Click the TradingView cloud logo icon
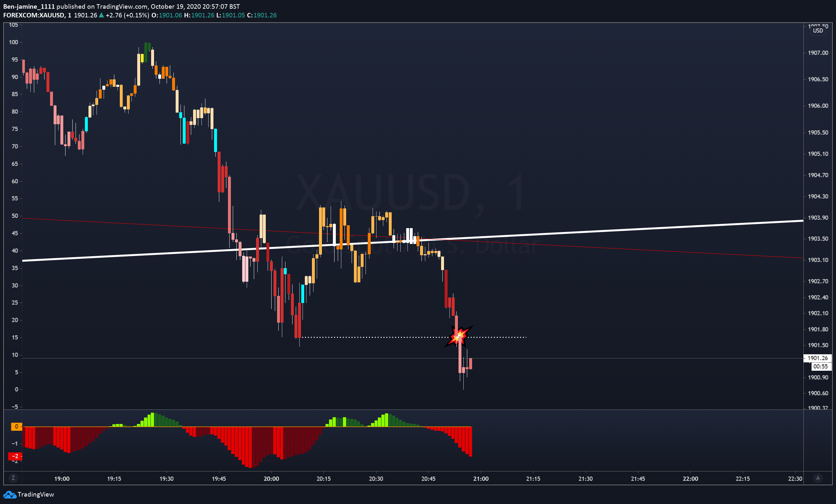Viewport: 836px width, 504px height. (9, 495)
